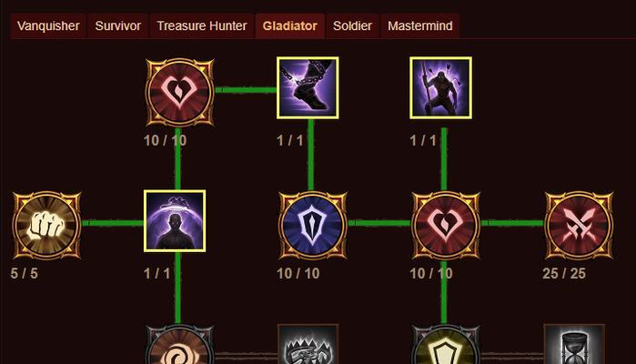Click the crossed swords node with 25/25
636x364 pixels.
(580, 225)
